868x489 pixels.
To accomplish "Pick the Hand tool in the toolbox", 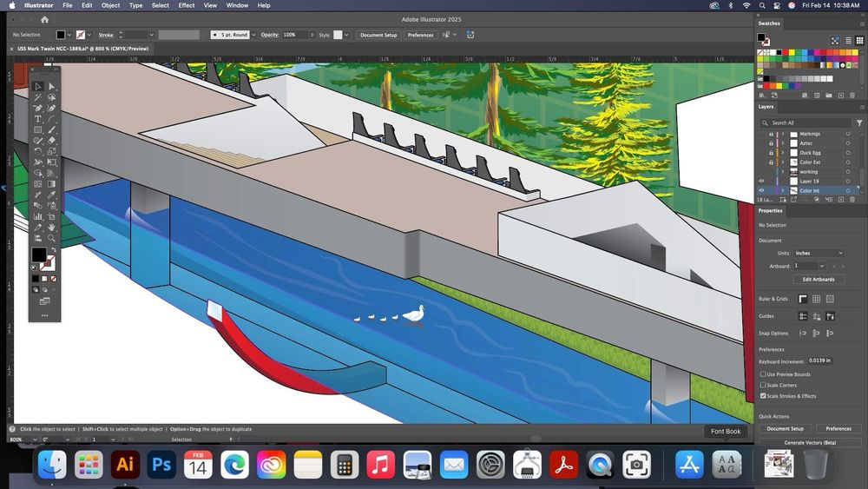I will click(x=52, y=228).
